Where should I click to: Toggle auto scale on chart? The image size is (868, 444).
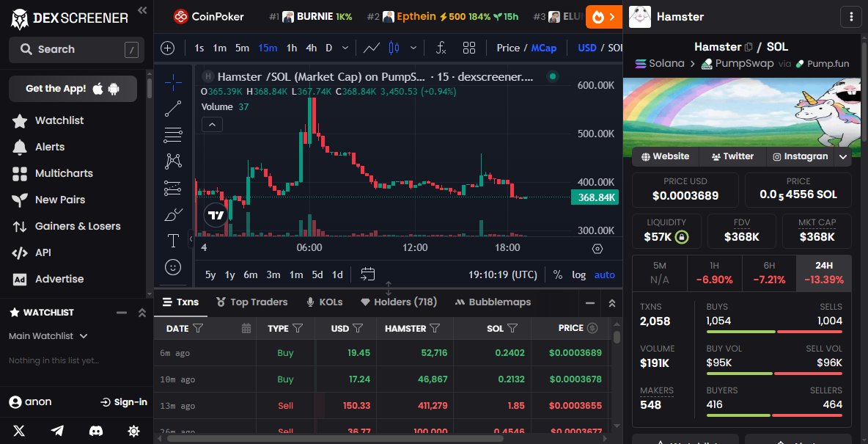[x=605, y=274]
